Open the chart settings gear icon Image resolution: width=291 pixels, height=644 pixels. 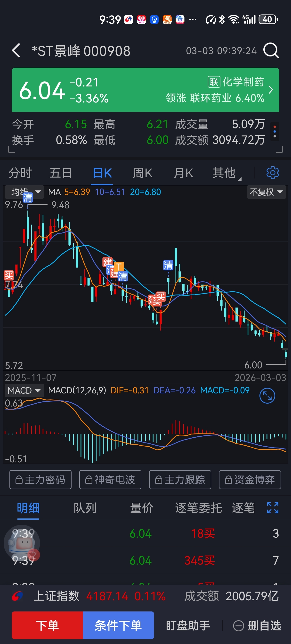tap(273, 172)
